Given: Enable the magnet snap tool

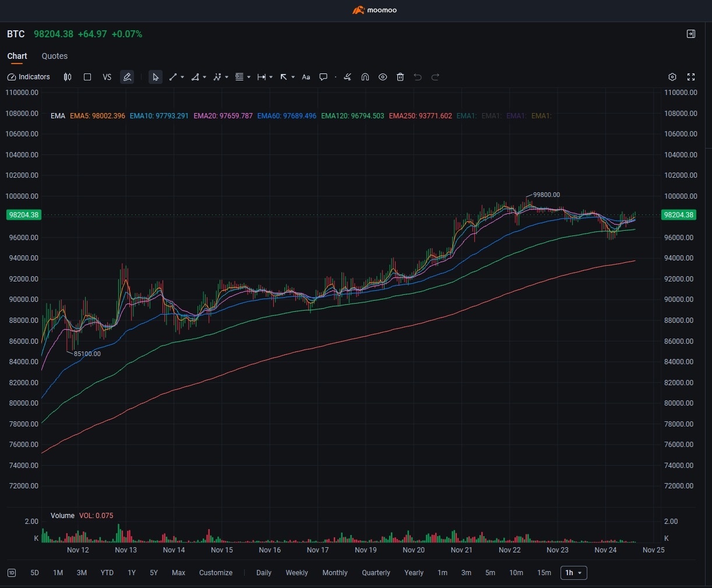Looking at the screenshot, I should point(365,77).
